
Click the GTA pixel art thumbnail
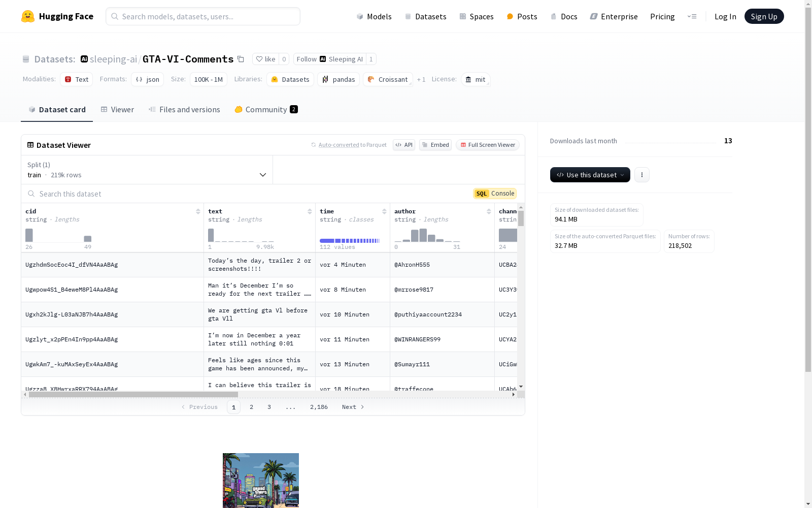point(261,481)
